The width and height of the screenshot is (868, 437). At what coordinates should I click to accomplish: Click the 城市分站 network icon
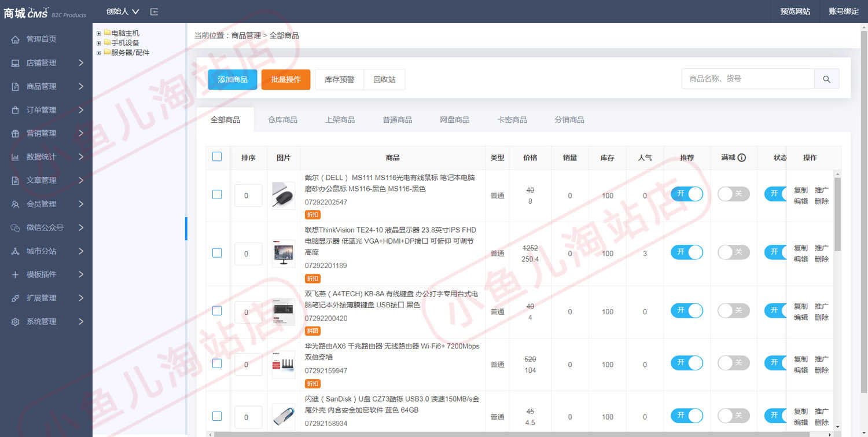15,251
